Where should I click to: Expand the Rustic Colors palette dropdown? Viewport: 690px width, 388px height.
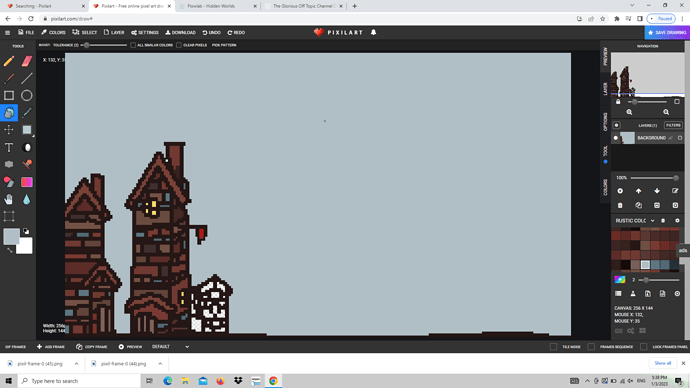pyautogui.click(x=653, y=221)
